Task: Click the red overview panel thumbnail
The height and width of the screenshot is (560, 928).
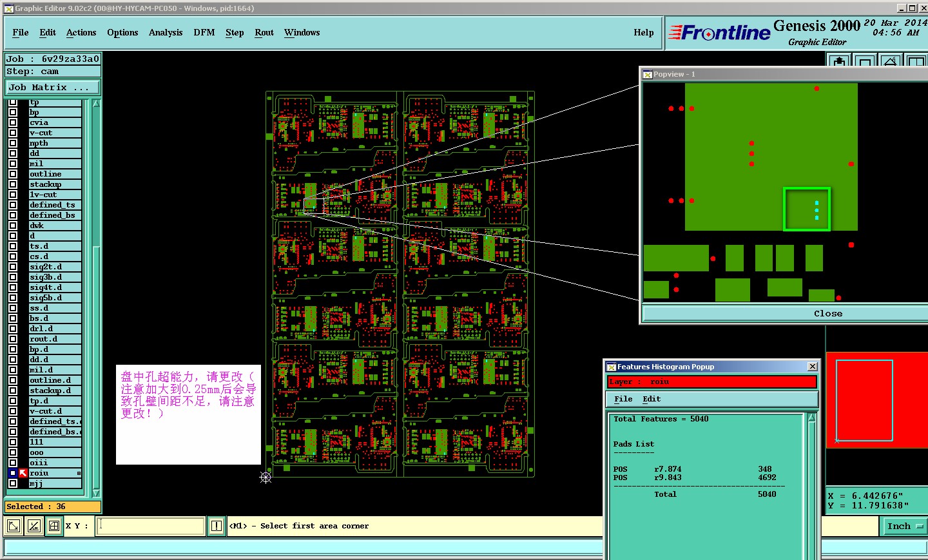Action: 877,400
